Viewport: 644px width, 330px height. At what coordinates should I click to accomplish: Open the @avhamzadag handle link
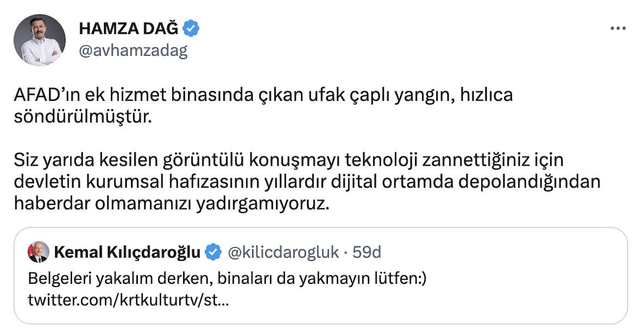point(133,50)
